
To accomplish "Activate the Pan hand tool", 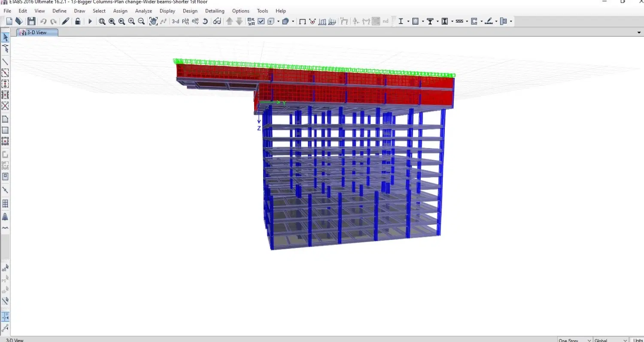I will tap(153, 21).
